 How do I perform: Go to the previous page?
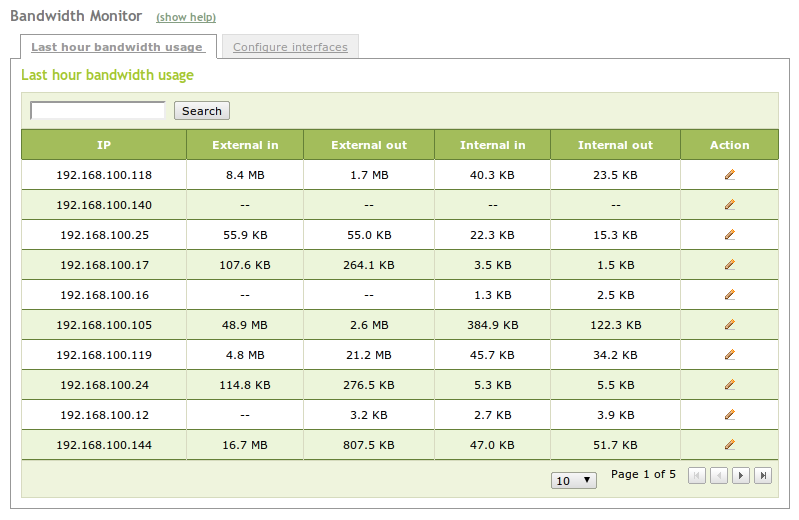click(x=719, y=476)
